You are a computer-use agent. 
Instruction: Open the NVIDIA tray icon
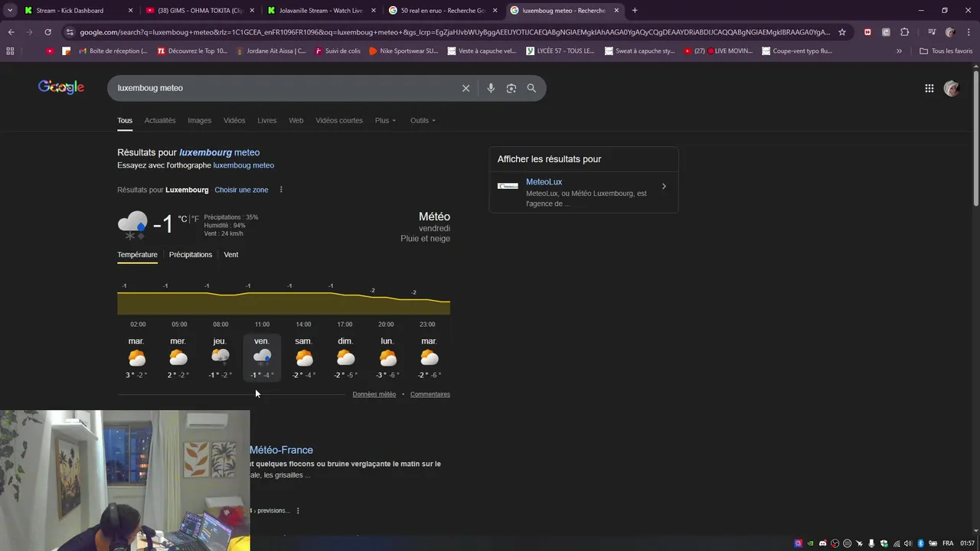[x=811, y=543]
